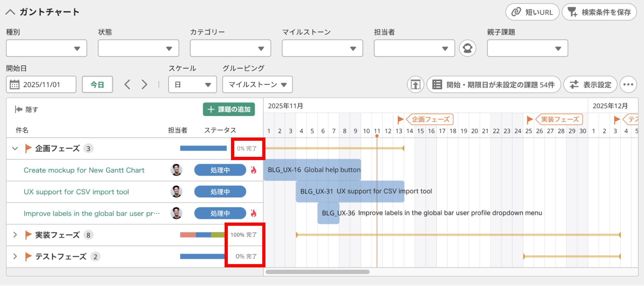Image resolution: width=644 pixels, height=286 pixels.
Task: Click the BLG_UX-31 Gantt bar in the timeline
Action: (x=350, y=191)
